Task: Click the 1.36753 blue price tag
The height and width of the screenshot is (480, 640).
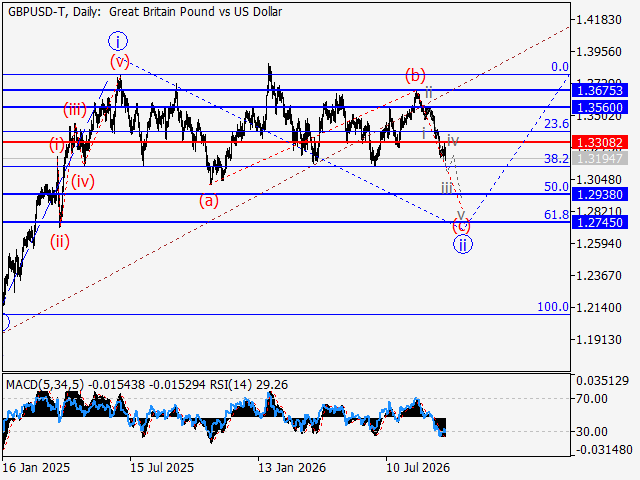Action: (600, 90)
